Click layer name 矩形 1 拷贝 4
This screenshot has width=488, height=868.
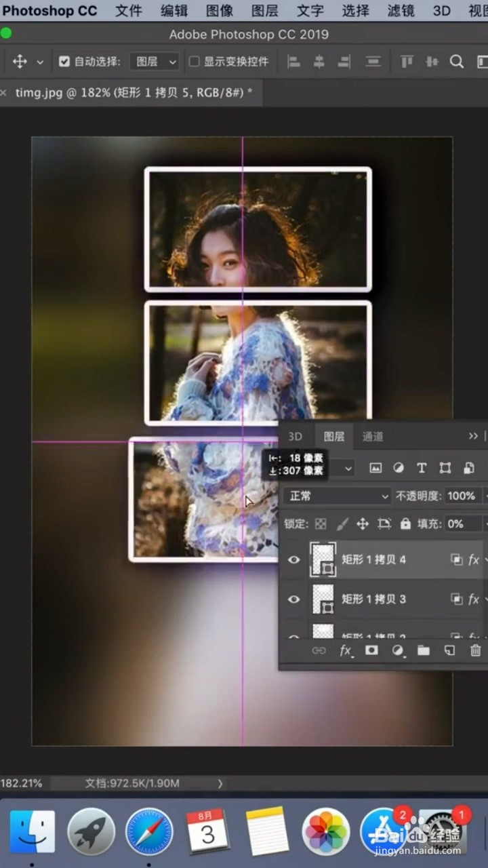[x=373, y=560]
